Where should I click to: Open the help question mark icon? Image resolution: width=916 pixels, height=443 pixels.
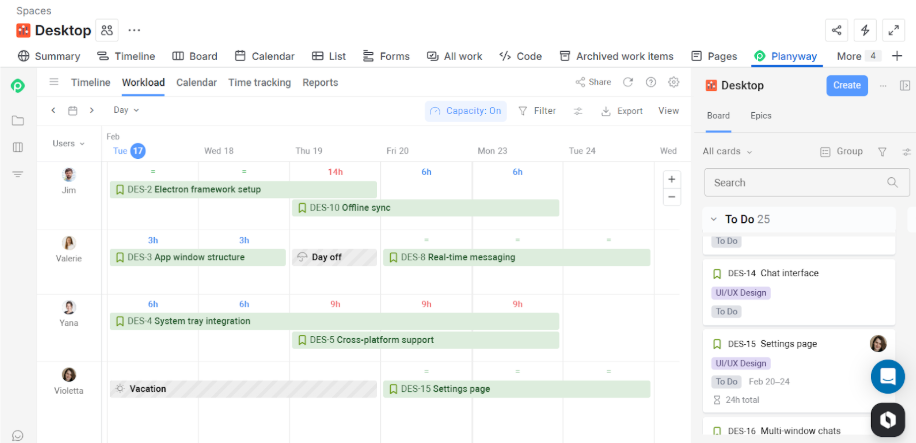pos(651,82)
